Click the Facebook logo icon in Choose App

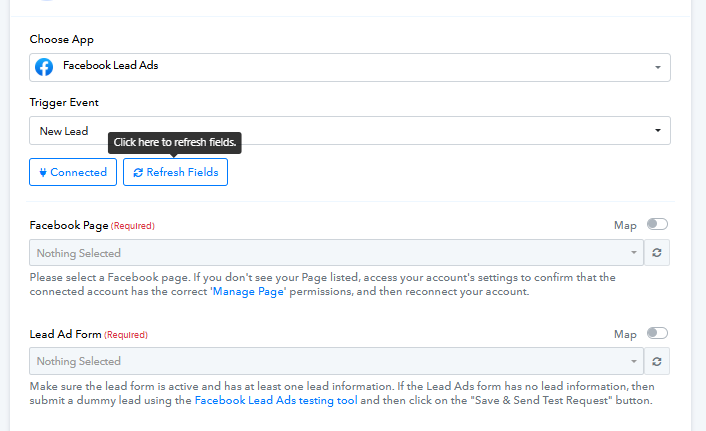[44, 67]
